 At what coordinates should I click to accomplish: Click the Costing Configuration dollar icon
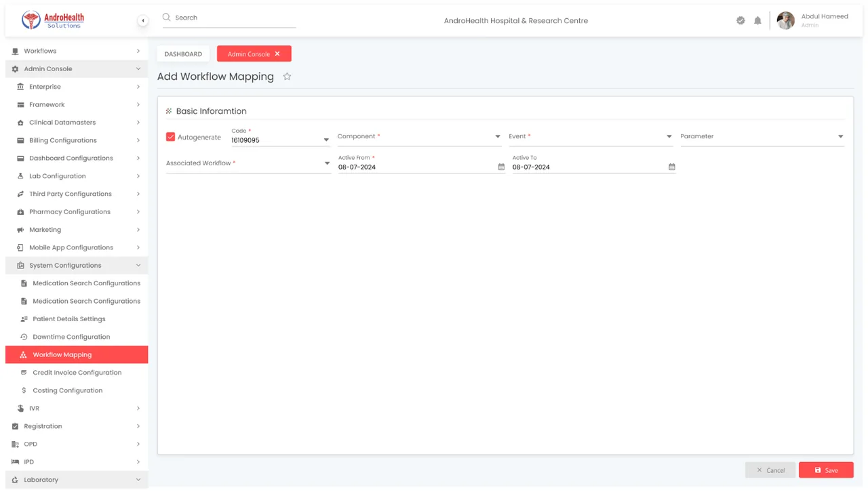click(24, 390)
